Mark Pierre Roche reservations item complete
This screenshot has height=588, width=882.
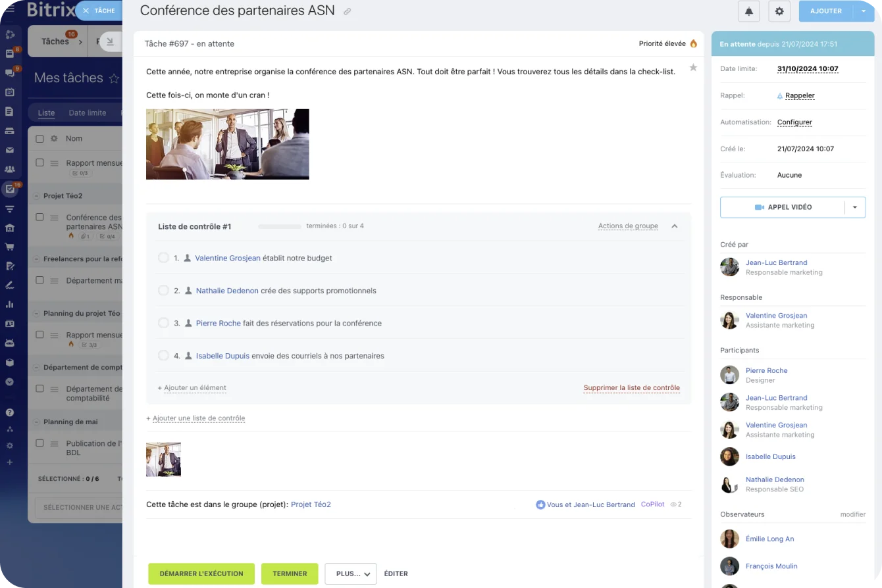163,323
